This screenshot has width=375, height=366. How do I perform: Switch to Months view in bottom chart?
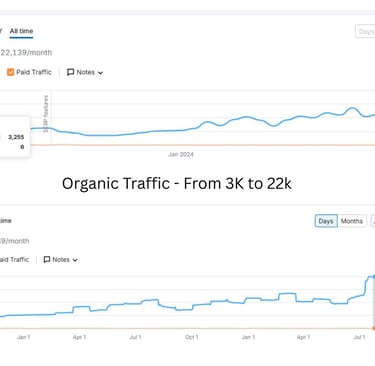[352, 221]
